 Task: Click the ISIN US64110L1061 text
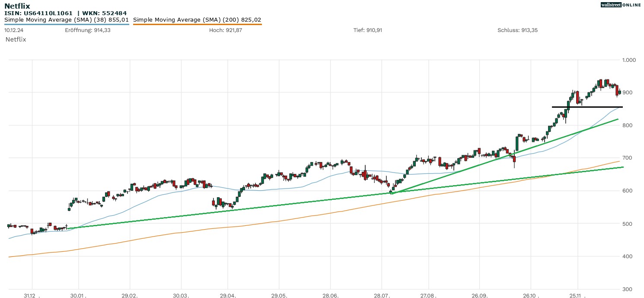[x=38, y=13]
